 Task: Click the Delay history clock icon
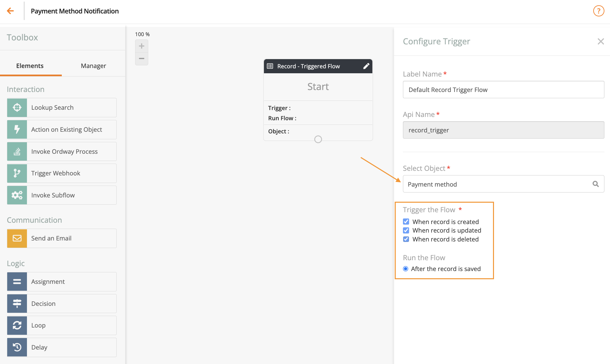point(17,347)
